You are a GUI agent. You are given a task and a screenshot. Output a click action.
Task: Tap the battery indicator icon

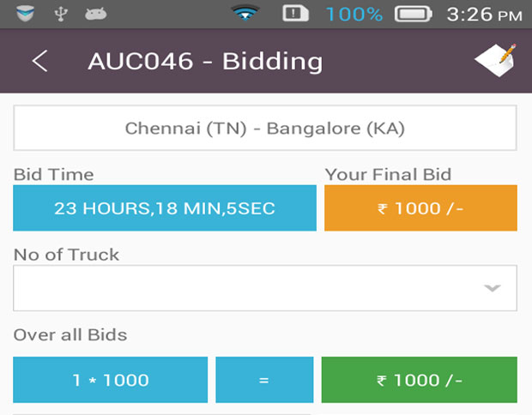click(413, 14)
